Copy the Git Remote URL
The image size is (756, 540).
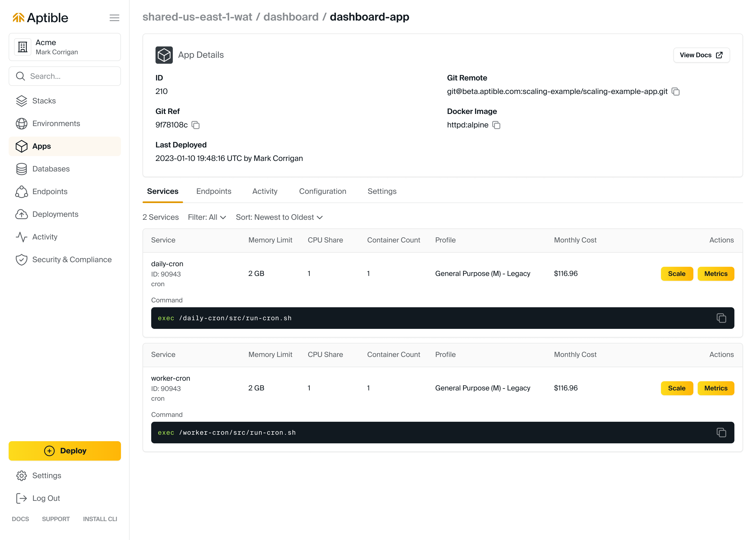tap(675, 92)
